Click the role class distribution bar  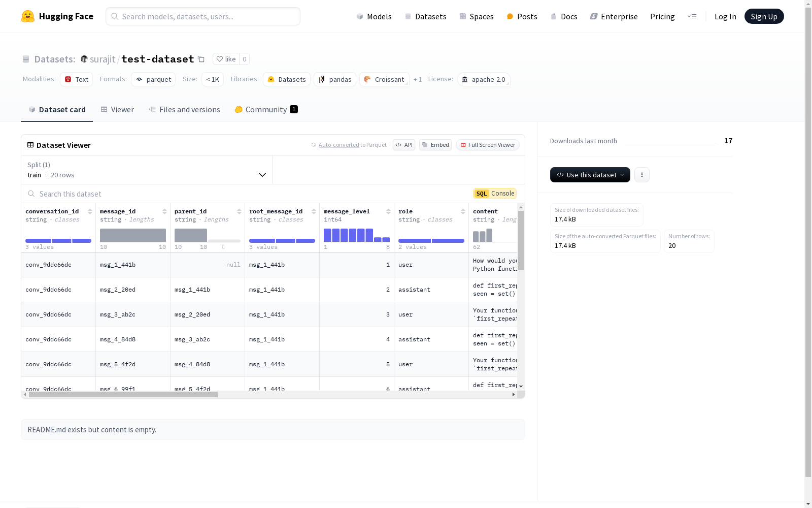tap(431, 241)
